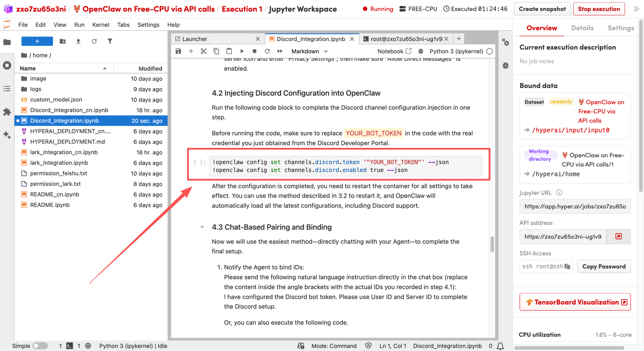Save the notebook with the save icon
644x351 pixels.
178,51
